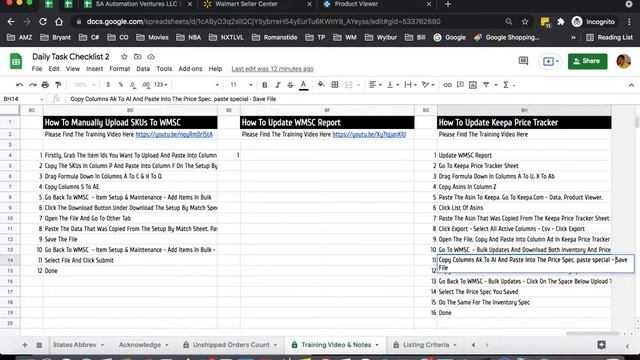
Task: Select the Paint format tool
Action: tap(58, 85)
